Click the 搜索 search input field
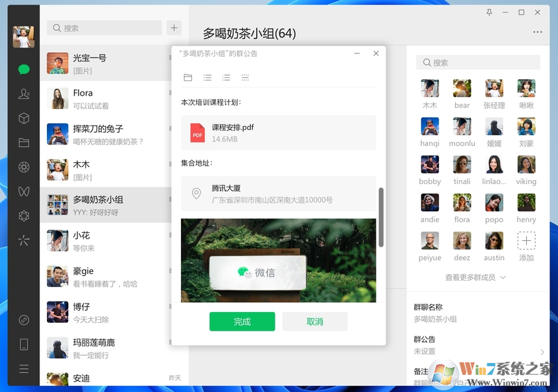 [x=106, y=28]
